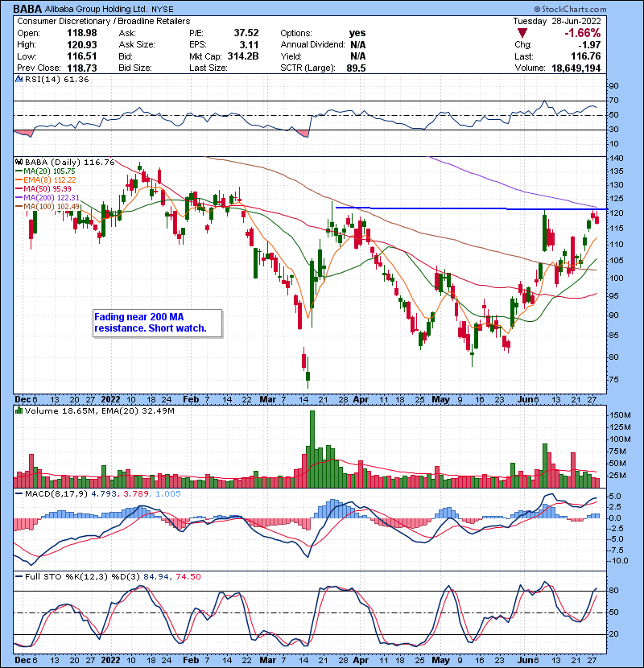Click the 25M volume axis label
The height and width of the screenshot is (668, 644).
click(x=618, y=476)
